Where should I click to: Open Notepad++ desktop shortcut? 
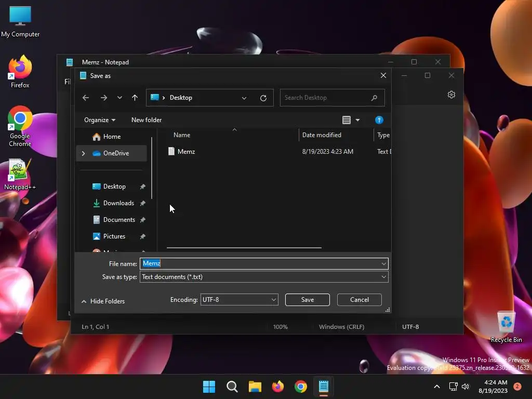click(20, 175)
